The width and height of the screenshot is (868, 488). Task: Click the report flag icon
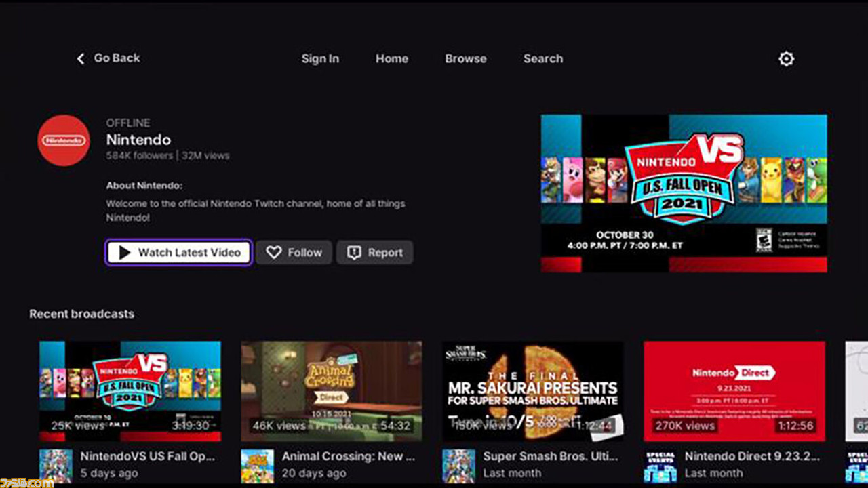pos(354,253)
